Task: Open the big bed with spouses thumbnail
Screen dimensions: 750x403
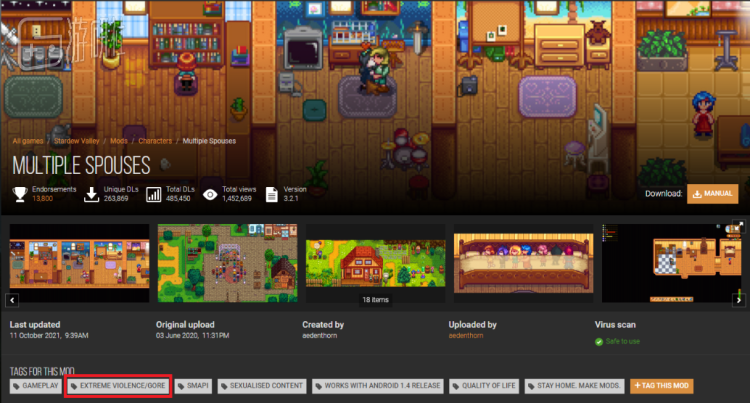Action: [524, 263]
